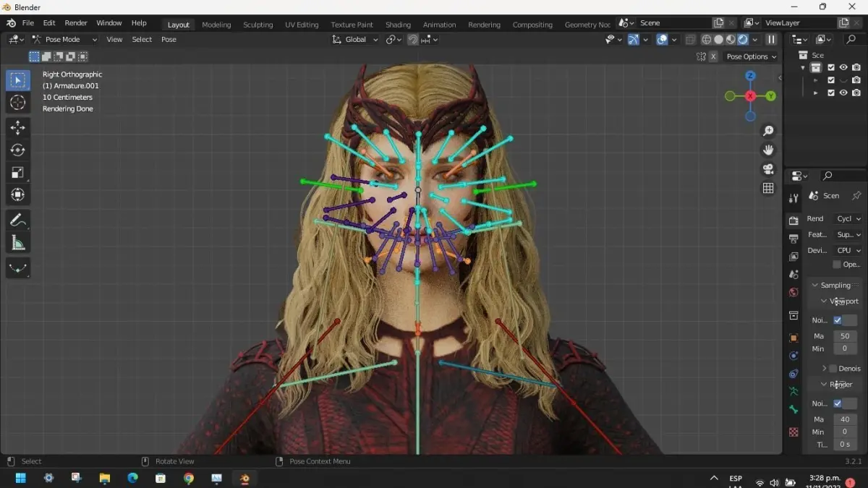Viewport: 868px width, 488px height.
Task: Edit Viewport Max Samples field showing 50
Action: pos(845,336)
